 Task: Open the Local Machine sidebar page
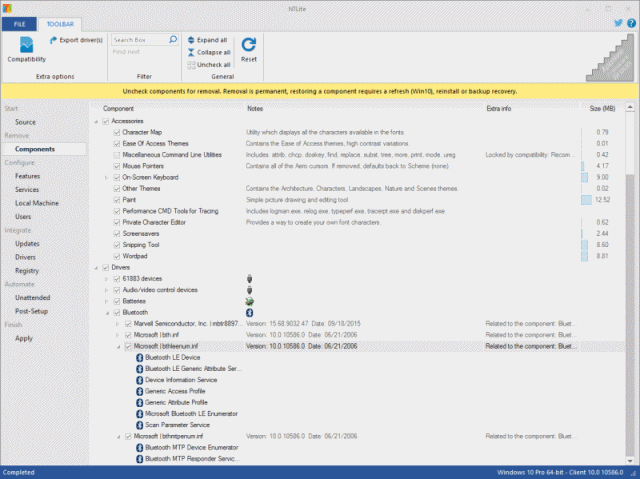click(37, 203)
